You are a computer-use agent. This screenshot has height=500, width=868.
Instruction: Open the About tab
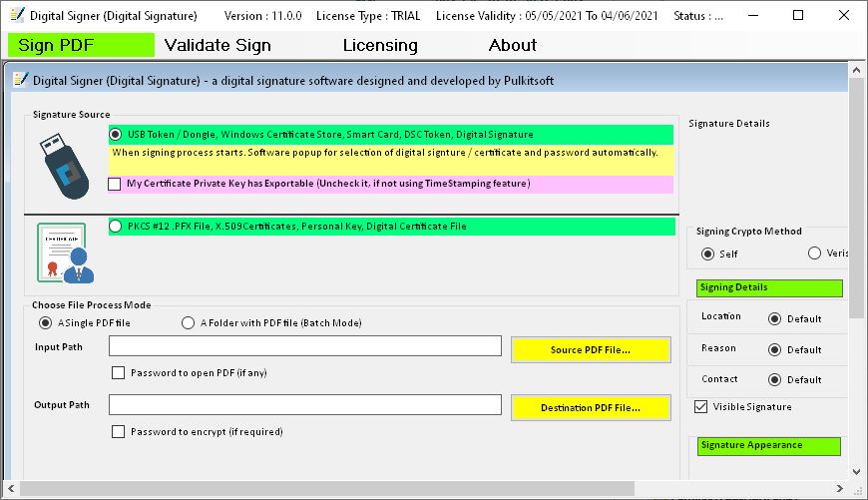[512, 45]
